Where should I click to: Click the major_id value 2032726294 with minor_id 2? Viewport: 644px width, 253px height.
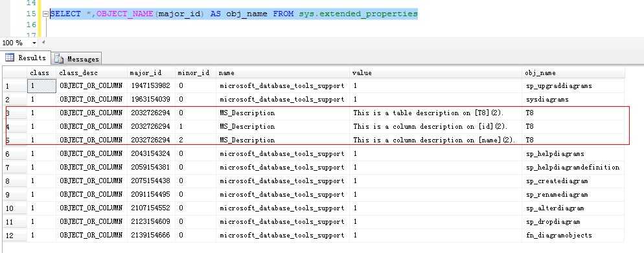coord(151,140)
